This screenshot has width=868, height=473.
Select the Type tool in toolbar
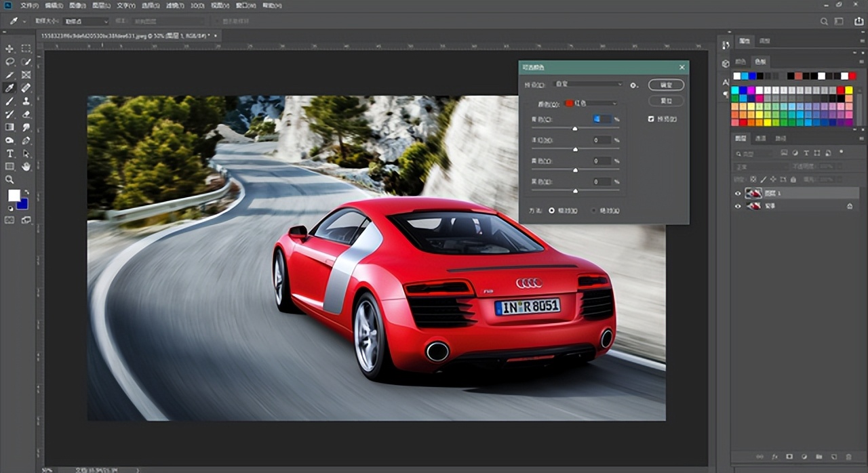(9, 154)
